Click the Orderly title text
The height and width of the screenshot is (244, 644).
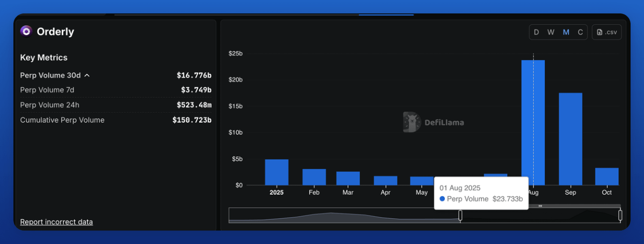click(55, 32)
